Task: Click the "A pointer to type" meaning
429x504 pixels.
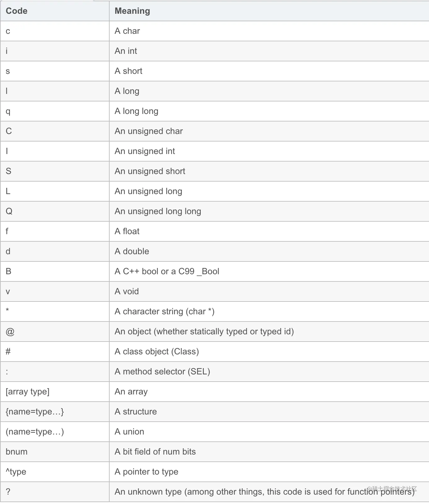Action: [146, 472]
